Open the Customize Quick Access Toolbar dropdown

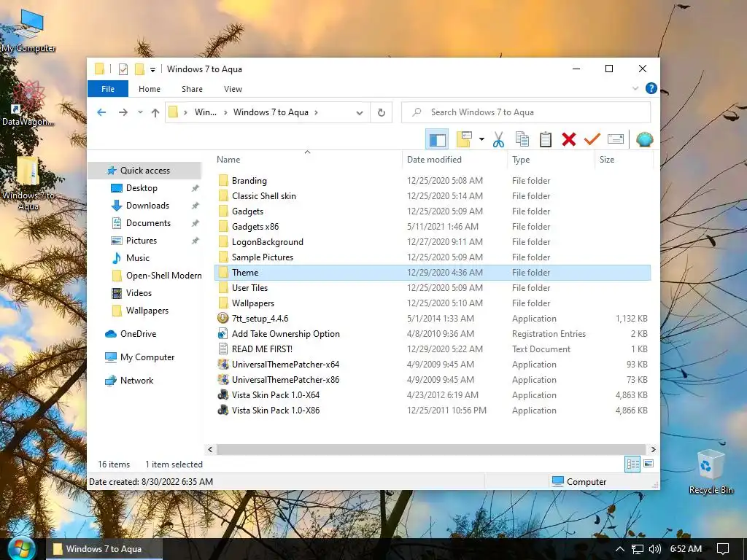tap(152, 70)
